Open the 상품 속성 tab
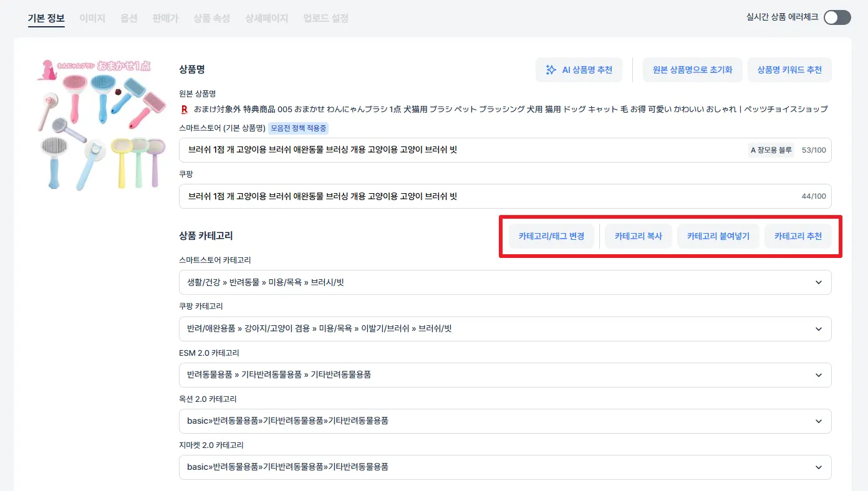The height and width of the screenshot is (491, 868). [x=212, y=19]
